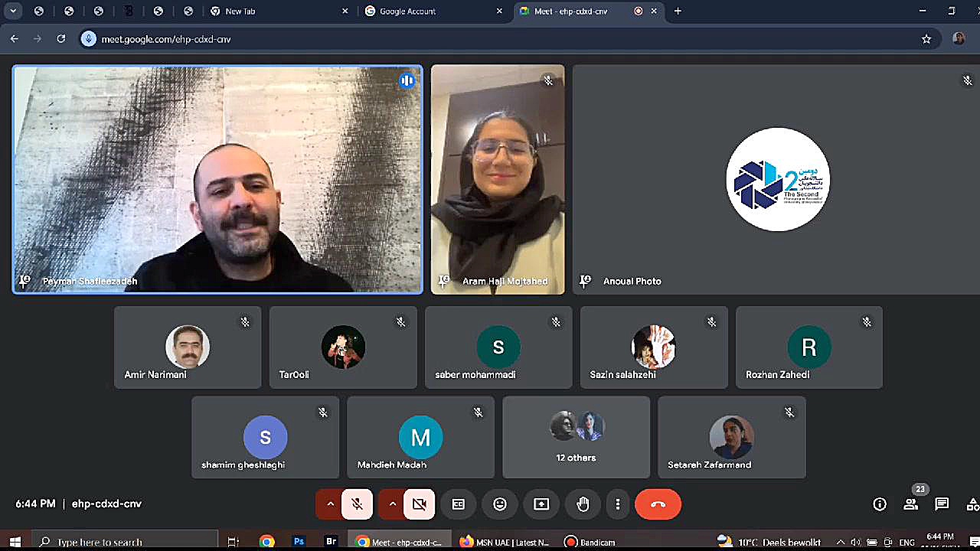Image resolution: width=980 pixels, height=551 pixels.
Task: Click the microphone-in-use icon in address bar
Action: click(89, 39)
